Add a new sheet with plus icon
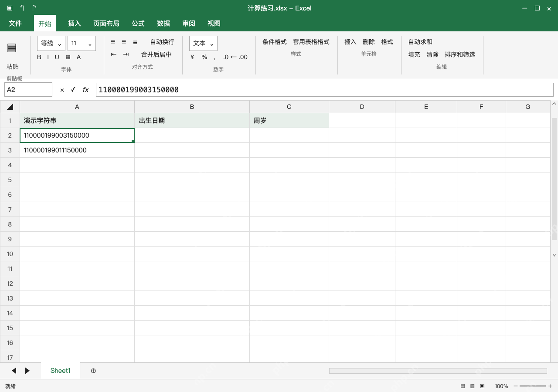The width and height of the screenshot is (558, 392). tap(93, 371)
